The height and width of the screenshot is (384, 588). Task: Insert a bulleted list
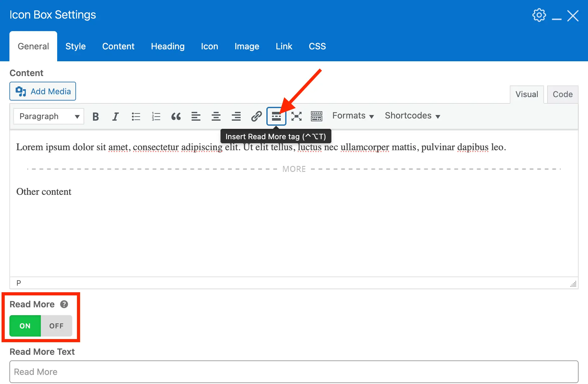(136, 117)
